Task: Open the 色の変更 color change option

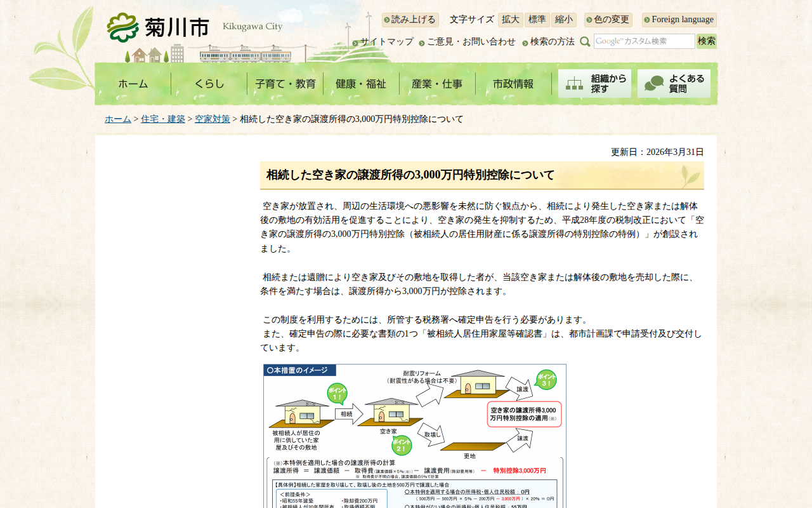Action: 608,20
